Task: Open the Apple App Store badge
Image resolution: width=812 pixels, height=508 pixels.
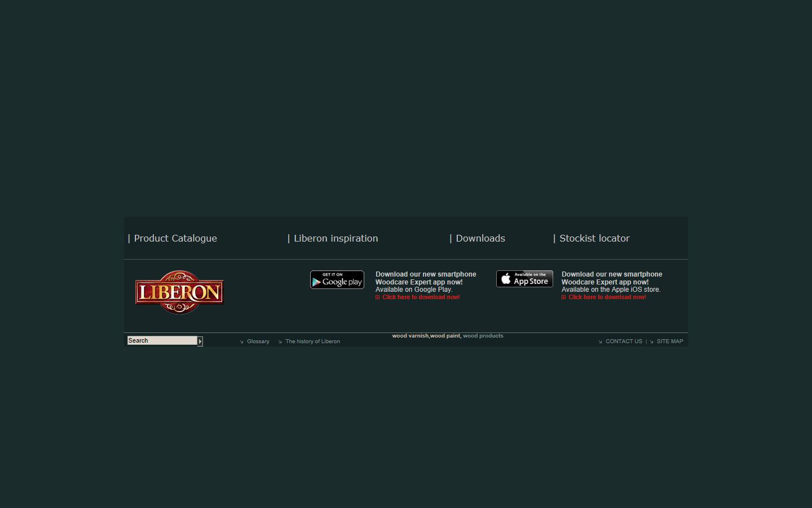Action: coord(524,279)
